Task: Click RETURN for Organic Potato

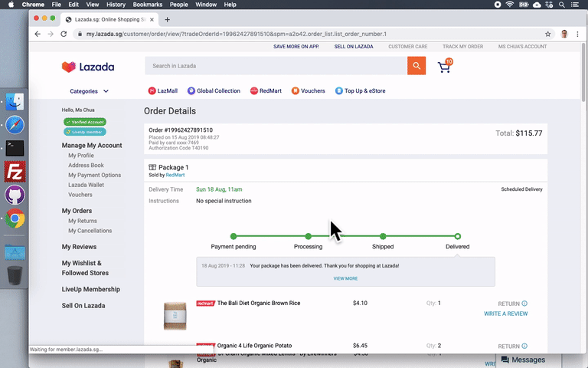Action: (508, 347)
